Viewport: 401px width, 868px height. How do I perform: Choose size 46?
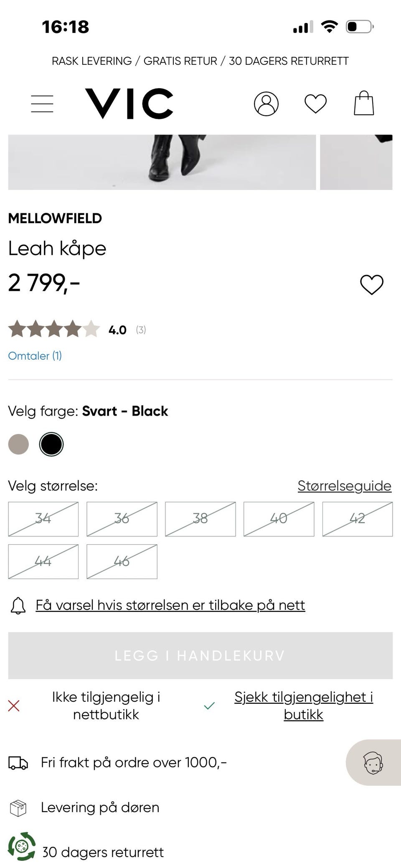(122, 561)
